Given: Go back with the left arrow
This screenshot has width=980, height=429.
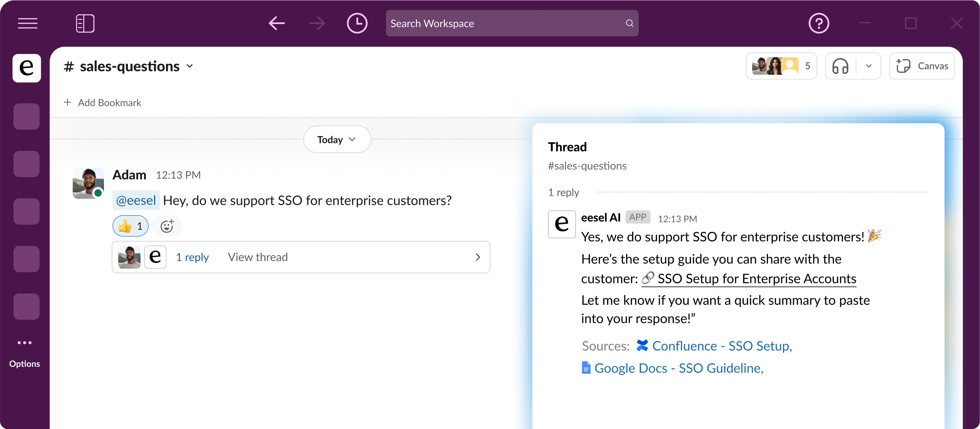Looking at the screenshot, I should pyautogui.click(x=277, y=23).
